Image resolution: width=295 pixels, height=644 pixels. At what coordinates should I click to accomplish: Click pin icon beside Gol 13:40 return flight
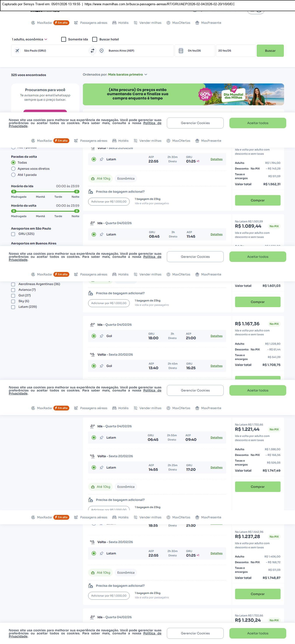pyautogui.click(x=102, y=366)
